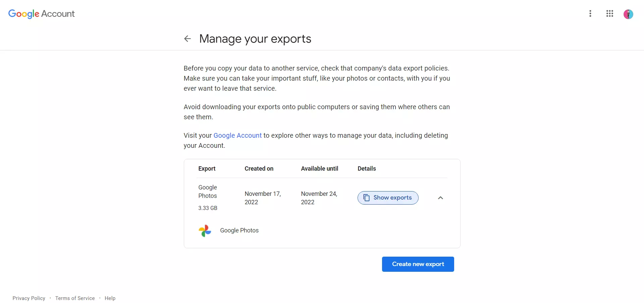Open the Privacy Policy link

(x=29, y=298)
